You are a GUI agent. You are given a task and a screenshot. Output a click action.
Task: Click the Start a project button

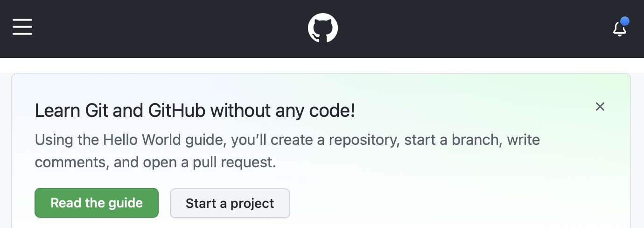tap(230, 203)
